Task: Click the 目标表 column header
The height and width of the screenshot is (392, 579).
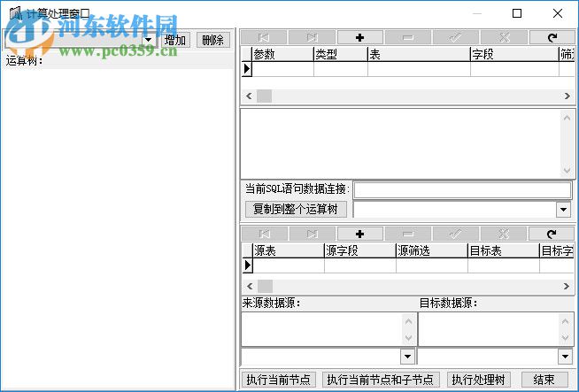Action: tap(503, 250)
